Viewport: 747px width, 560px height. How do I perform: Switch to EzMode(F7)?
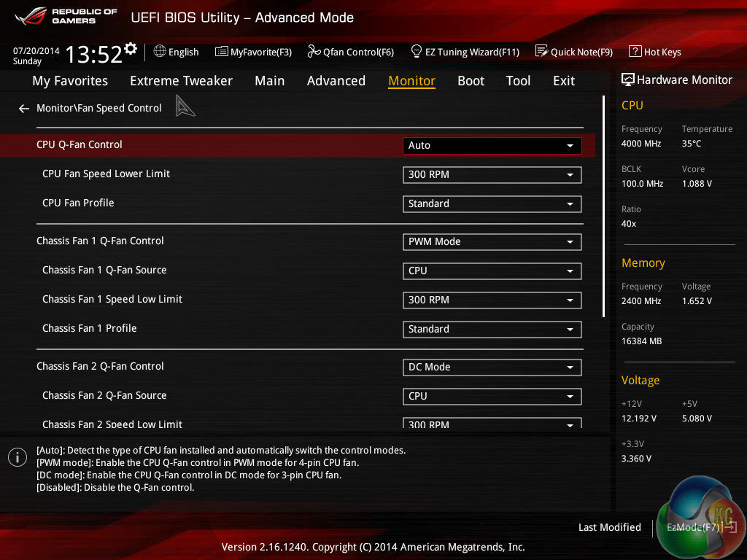701,527
